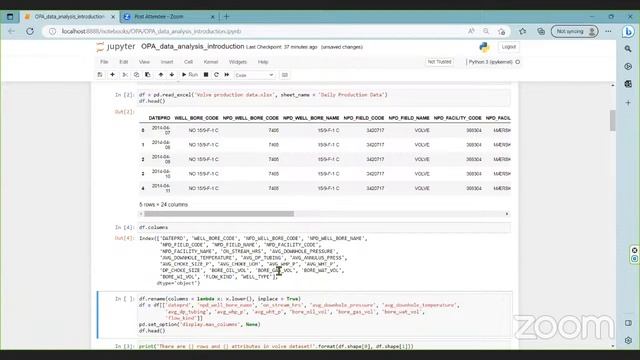Add a sidebar app with the plus icon
Viewport: 640px width, 360px height.
[x=628, y=102]
